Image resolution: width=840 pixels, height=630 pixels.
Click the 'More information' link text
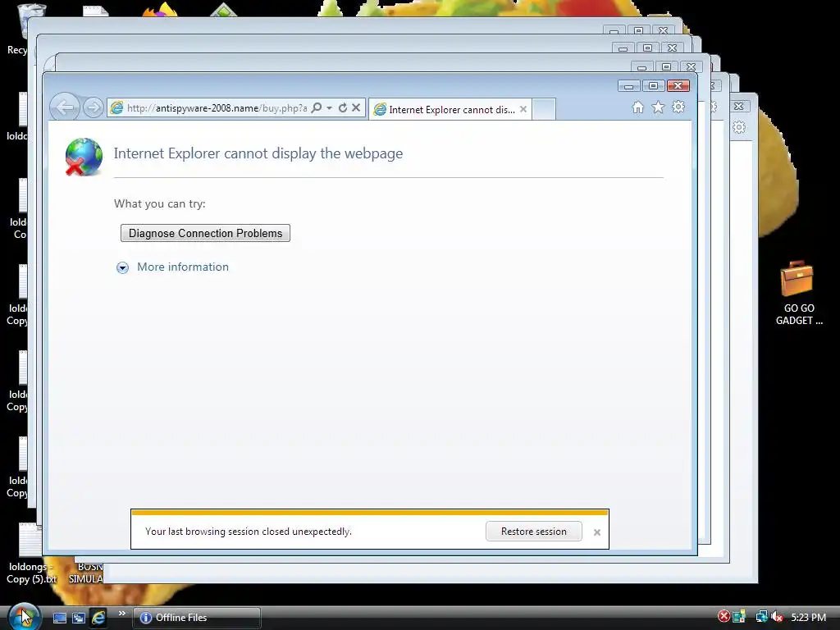coord(183,267)
